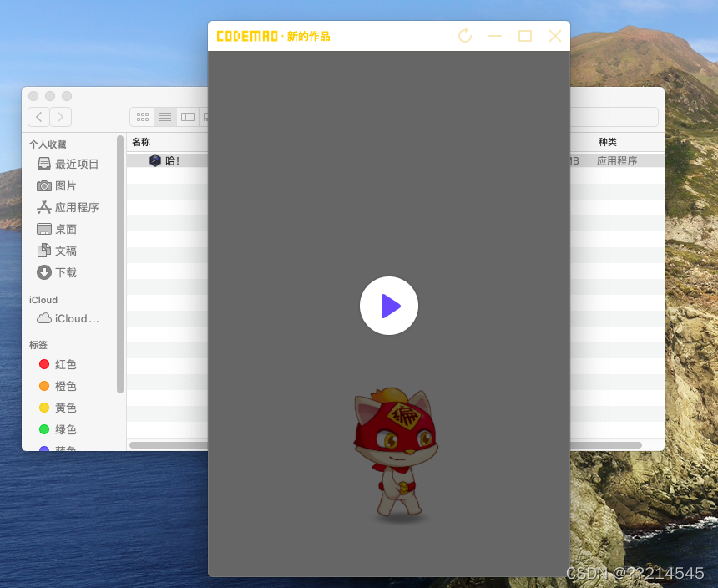Click the 新的作品 title text
Image resolution: width=718 pixels, height=588 pixels.
pos(309,36)
